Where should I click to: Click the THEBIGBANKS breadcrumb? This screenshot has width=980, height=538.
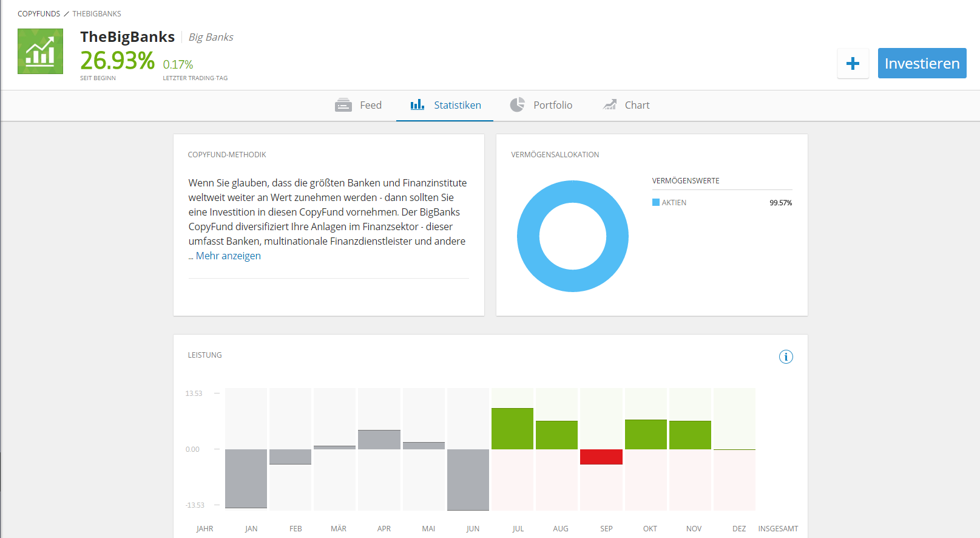[x=96, y=13]
